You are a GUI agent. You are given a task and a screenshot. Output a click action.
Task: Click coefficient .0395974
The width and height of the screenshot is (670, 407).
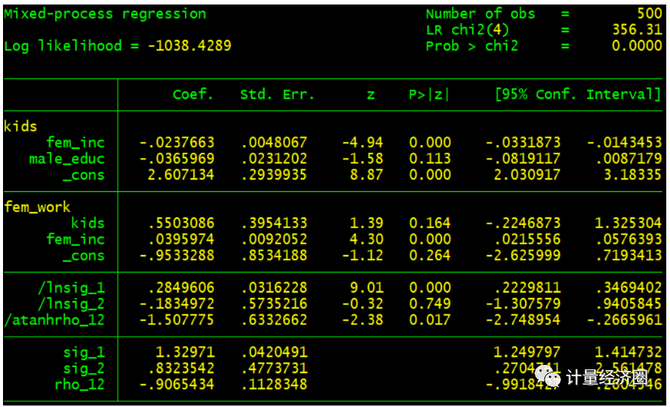181,240
